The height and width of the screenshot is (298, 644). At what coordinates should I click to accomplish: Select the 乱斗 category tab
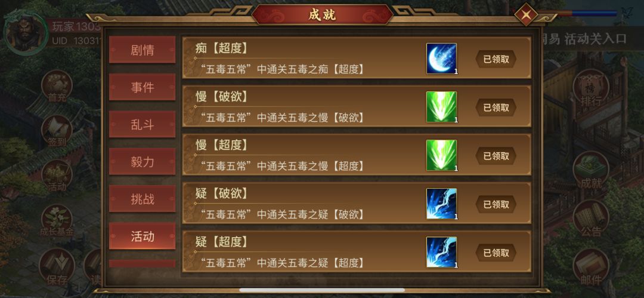click(142, 124)
